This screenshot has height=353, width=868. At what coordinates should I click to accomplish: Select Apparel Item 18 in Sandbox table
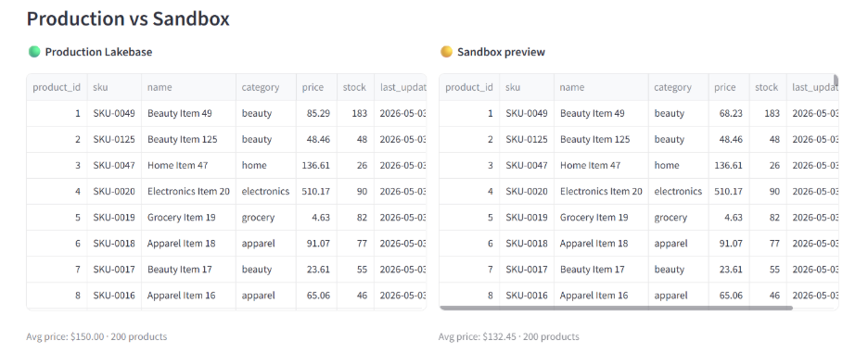(x=601, y=244)
